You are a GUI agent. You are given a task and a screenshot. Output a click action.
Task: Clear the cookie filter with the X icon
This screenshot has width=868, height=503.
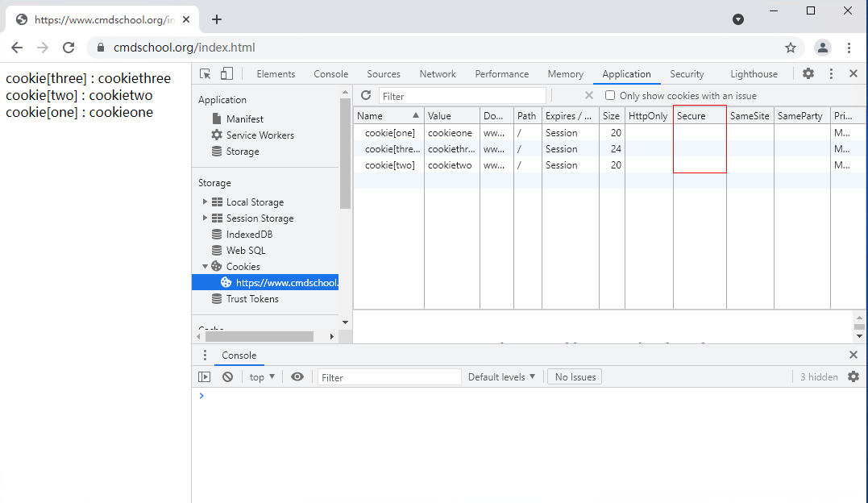coord(588,95)
